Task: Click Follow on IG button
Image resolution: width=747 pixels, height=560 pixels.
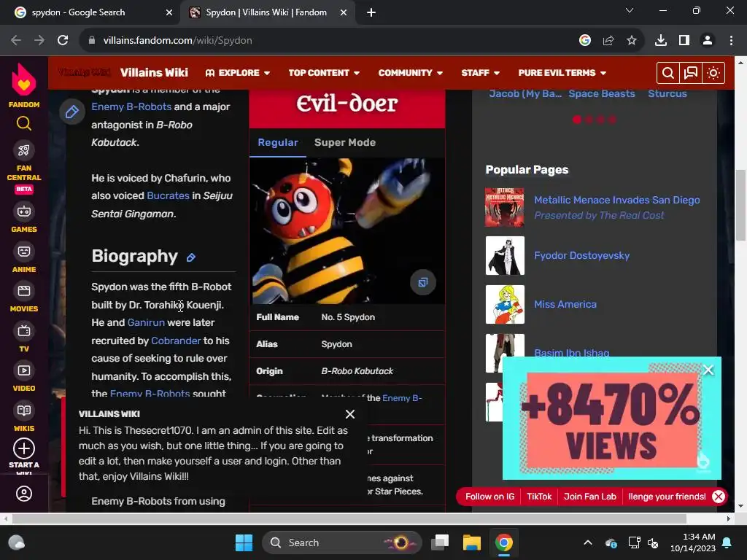Action: coord(489,496)
